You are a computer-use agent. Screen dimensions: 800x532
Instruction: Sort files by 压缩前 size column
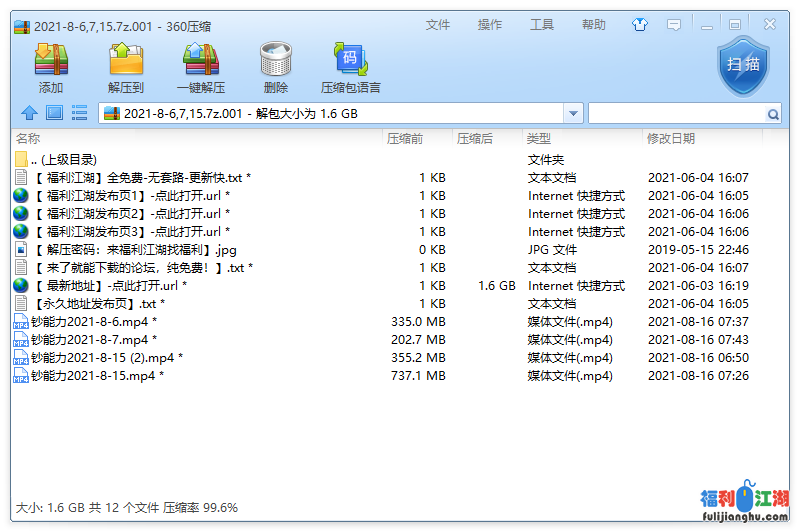(x=405, y=139)
